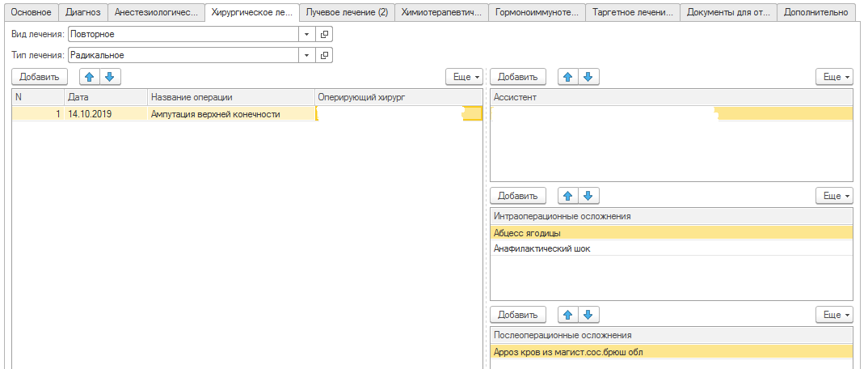This screenshot has height=369, width=868.
Task: Move operation row up in operations table
Action: pyautogui.click(x=90, y=77)
